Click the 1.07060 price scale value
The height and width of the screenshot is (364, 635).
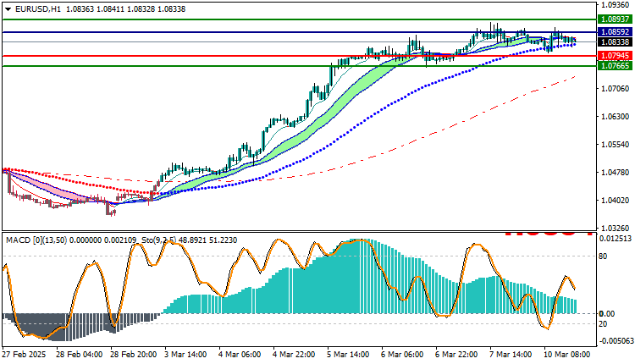pyautogui.click(x=616, y=88)
